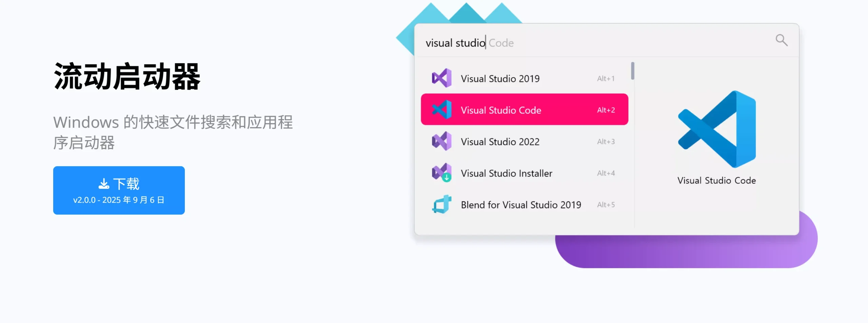Click the Alt+4 shortcut label
868x323 pixels.
[606, 173]
